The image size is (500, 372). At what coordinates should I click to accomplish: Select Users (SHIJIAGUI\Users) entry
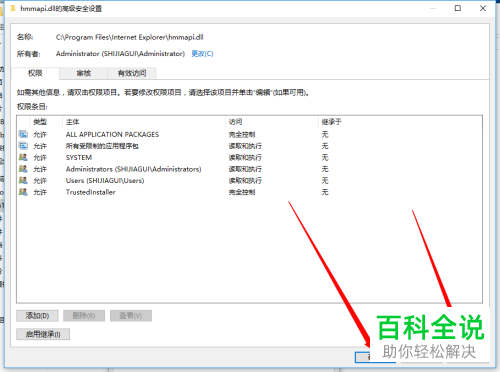(x=249, y=180)
